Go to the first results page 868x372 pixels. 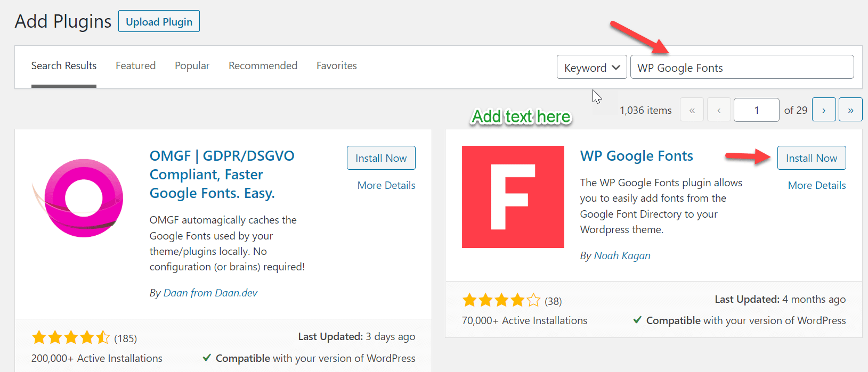[x=692, y=110]
